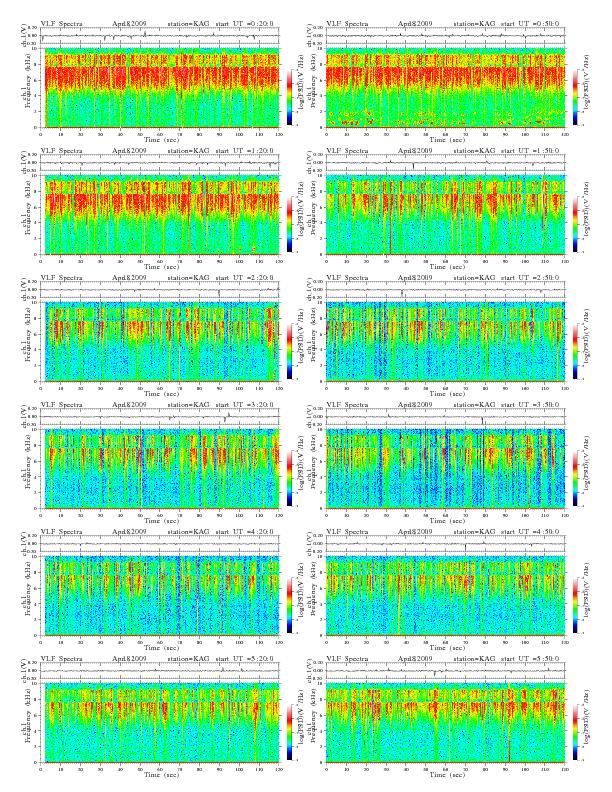Screen dimensions: 612x792
Task: Click the ch.1 waveform strip above the 2:50:0 spectrogram
Action: pos(445,290)
